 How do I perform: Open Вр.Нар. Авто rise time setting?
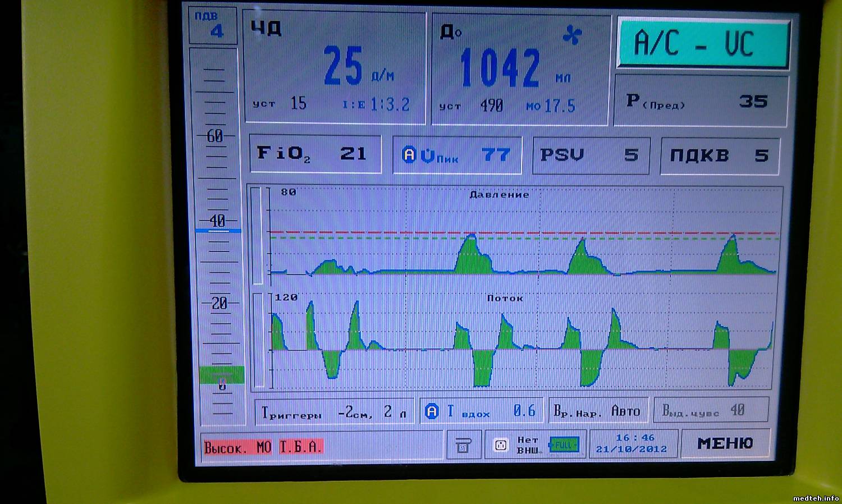[x=598, y=412]
